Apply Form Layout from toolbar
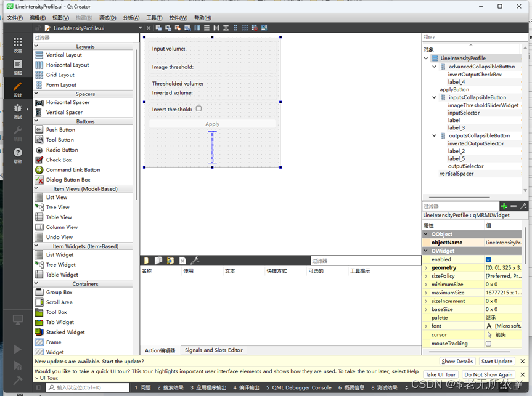 235,28
